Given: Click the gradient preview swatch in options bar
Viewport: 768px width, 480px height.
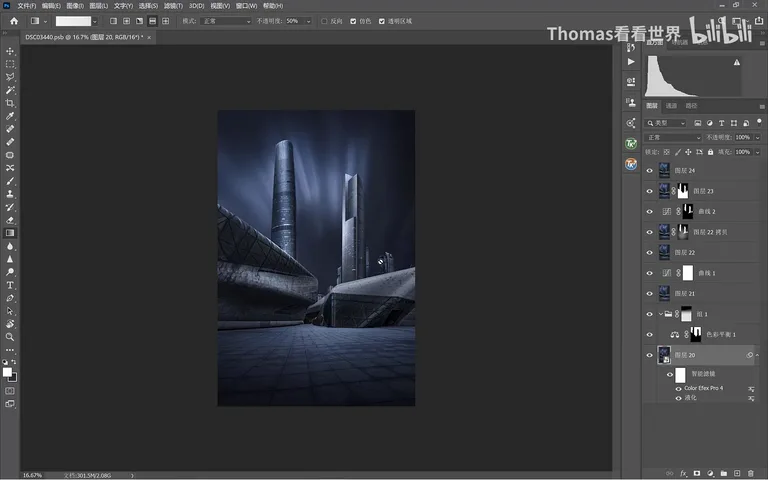Looking at the screenshot, I should 73,21.
